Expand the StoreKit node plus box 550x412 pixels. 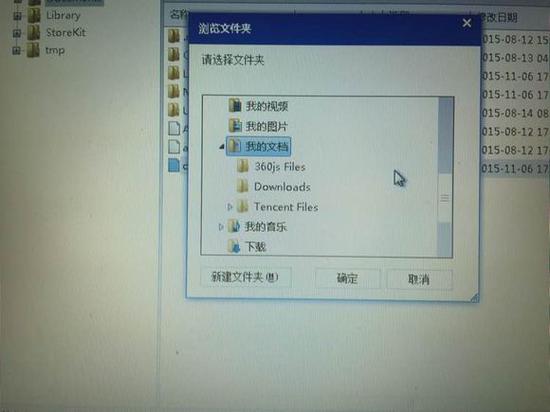pos(17,33)
